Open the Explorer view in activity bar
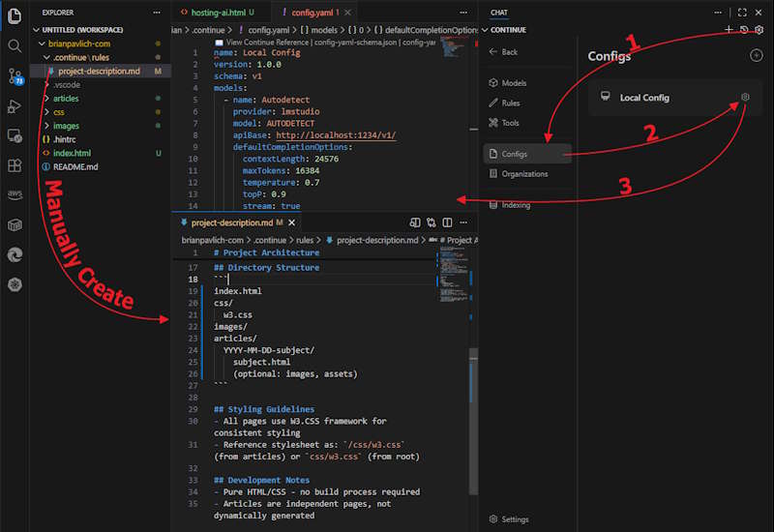Viewport: 774px width, 532px height. pos(15,15)
